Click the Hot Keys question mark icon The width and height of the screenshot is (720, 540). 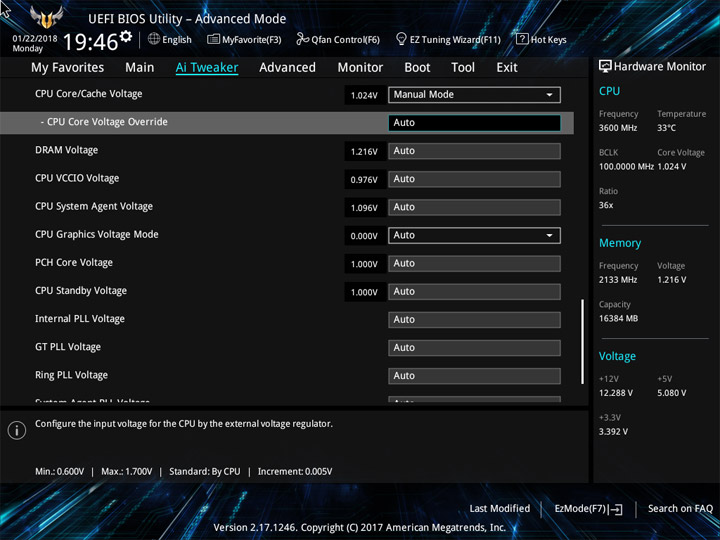[522, 39]
